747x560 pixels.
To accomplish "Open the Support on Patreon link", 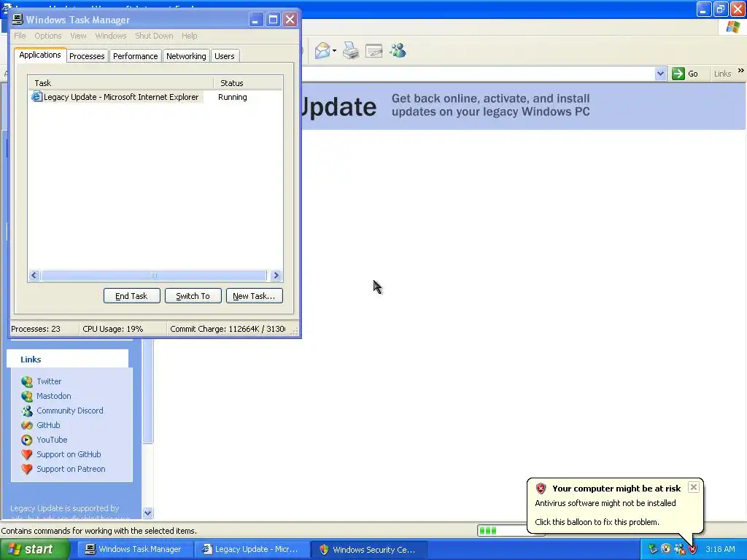I will point(71,469).
